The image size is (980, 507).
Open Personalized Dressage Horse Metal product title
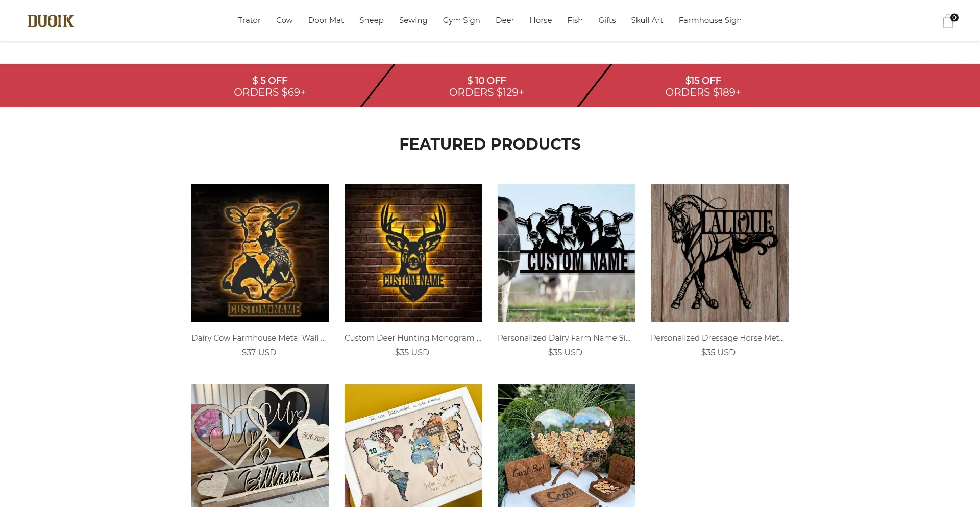click(x=717, y=338)
